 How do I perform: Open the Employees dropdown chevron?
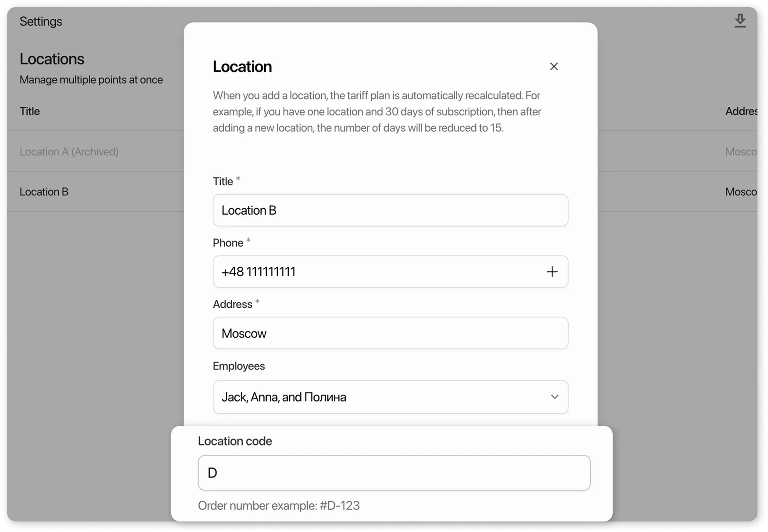tap(555, 396)
